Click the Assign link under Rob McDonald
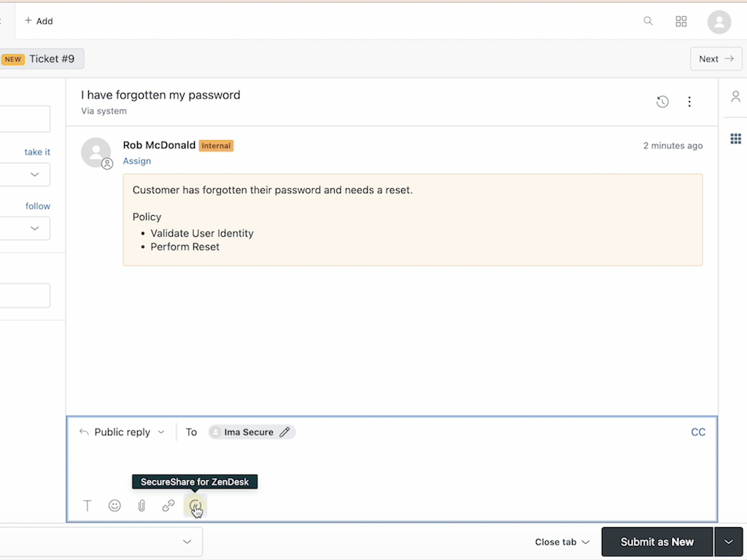 click(x=137, y=161)
